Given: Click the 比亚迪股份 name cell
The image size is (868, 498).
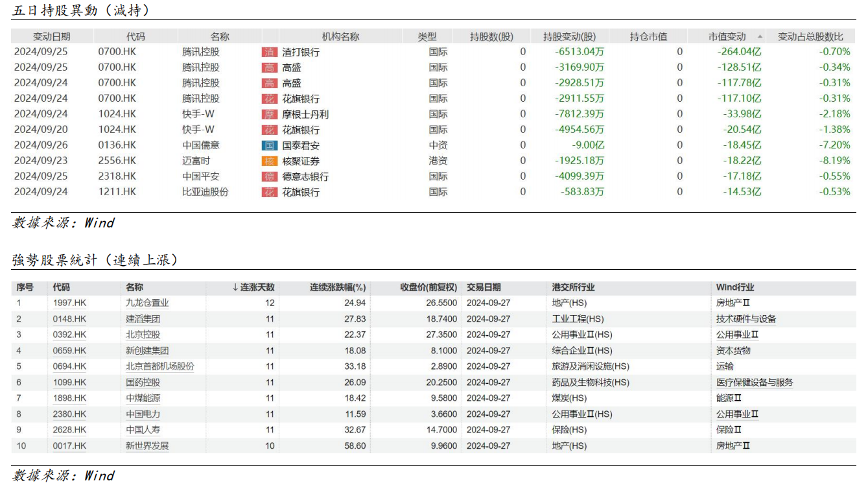Looking at the screenshot, I should [x=205, y=192].
